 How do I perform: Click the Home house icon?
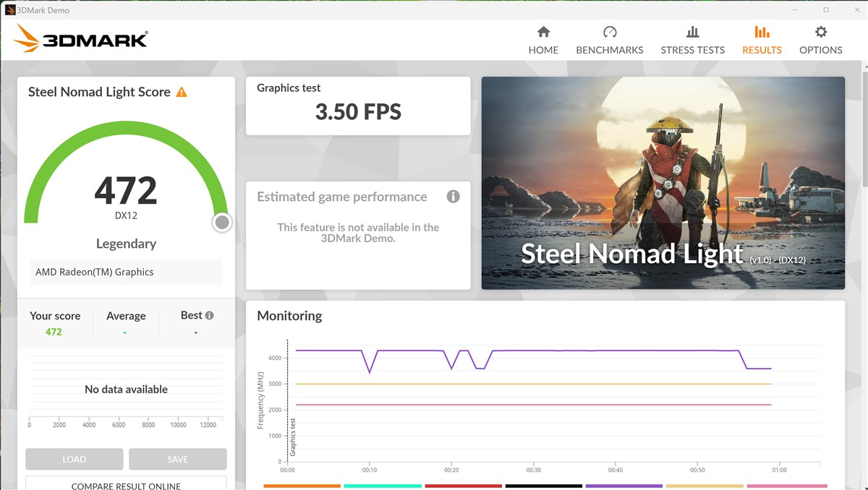point(543,32)
